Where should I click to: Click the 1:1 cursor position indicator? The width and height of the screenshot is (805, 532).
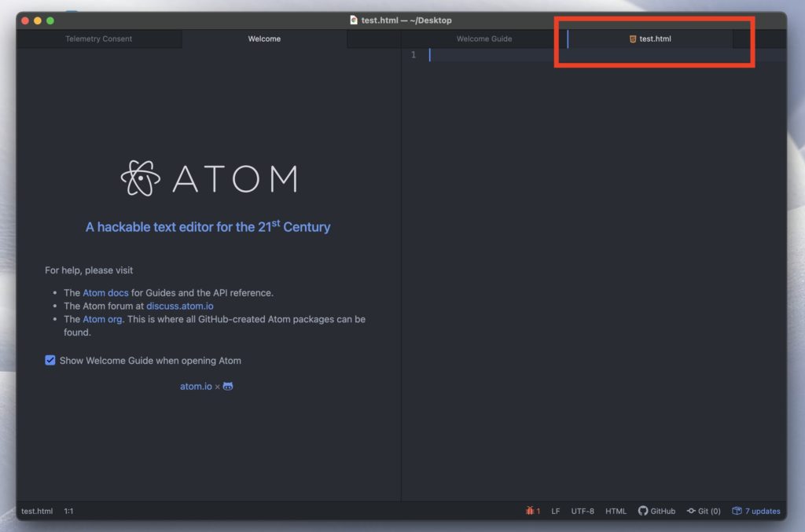68,511
